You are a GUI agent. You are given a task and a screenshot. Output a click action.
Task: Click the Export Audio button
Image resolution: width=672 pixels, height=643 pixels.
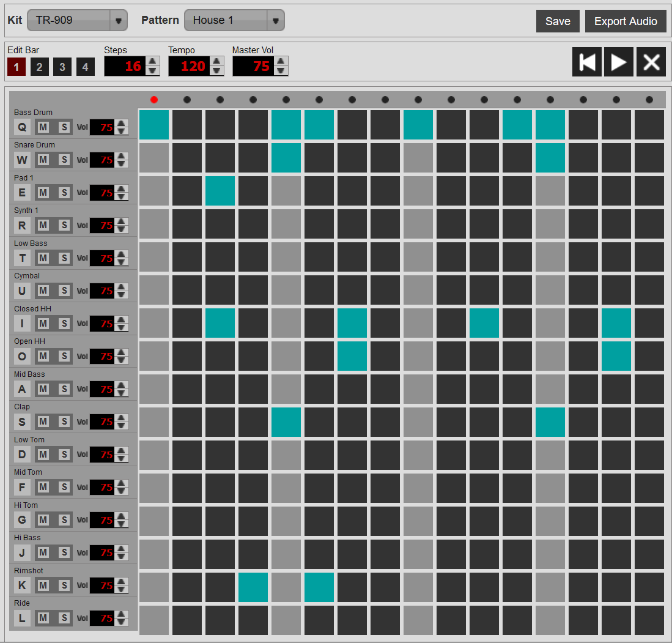click(x=626, y=20)
